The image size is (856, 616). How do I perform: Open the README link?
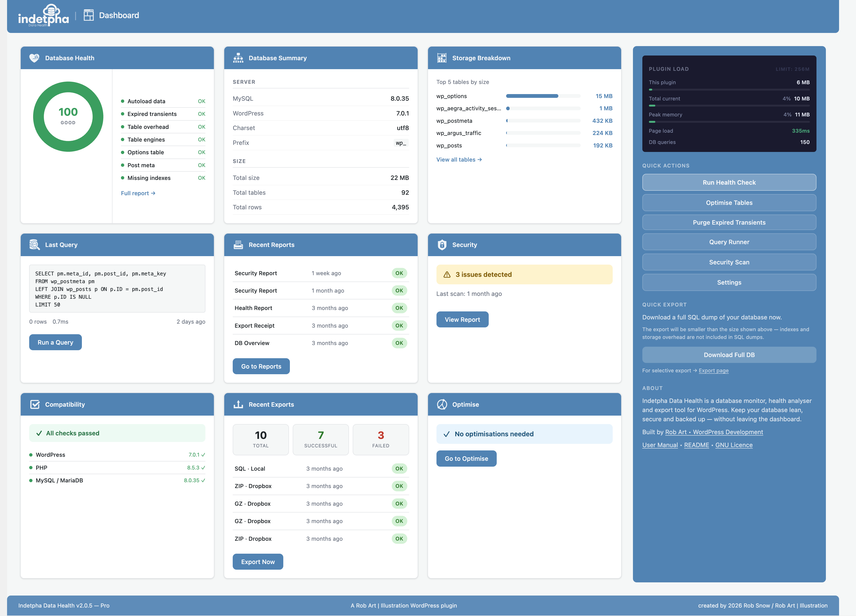(696, 445)
